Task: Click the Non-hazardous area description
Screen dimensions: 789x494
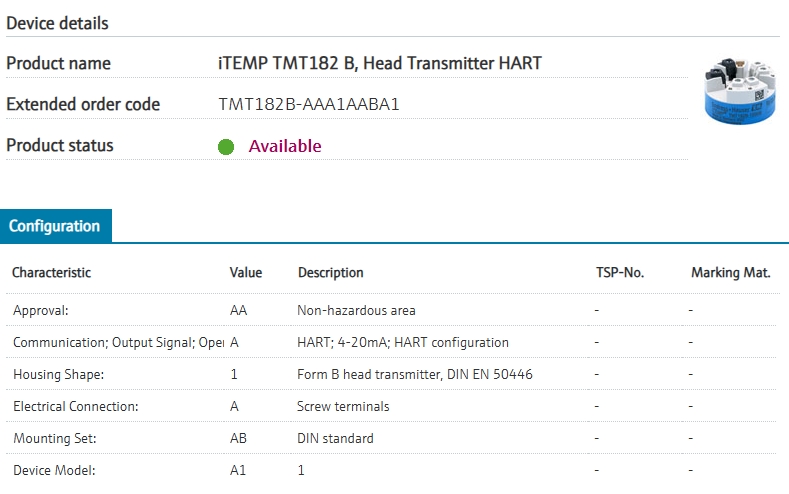Action: tap(356, 310)
